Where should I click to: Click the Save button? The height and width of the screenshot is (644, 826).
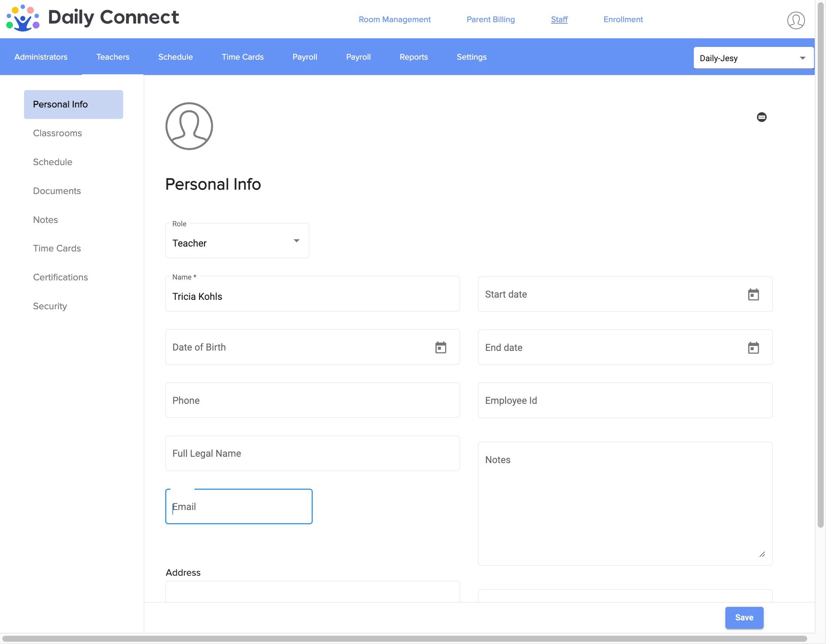pos(744,618)
